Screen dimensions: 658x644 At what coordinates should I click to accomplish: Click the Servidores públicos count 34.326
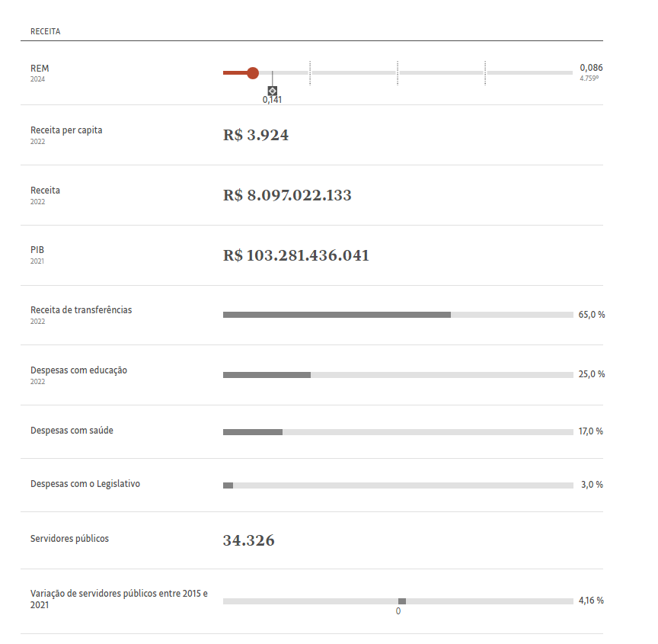click(x=249, y=541)
